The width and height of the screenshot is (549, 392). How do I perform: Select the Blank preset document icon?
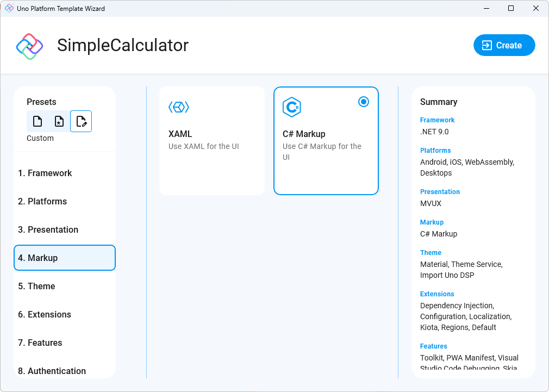tap(37, 121)
